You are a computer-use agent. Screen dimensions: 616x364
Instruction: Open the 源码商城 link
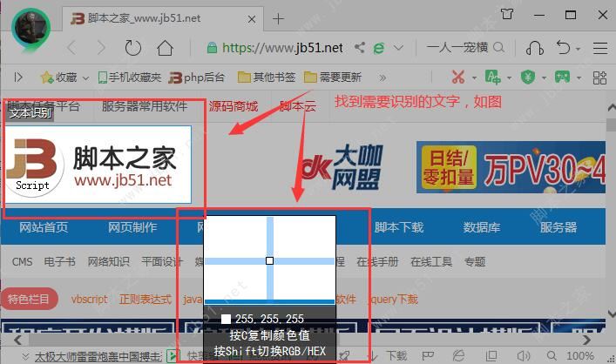[x=234, y=106]
